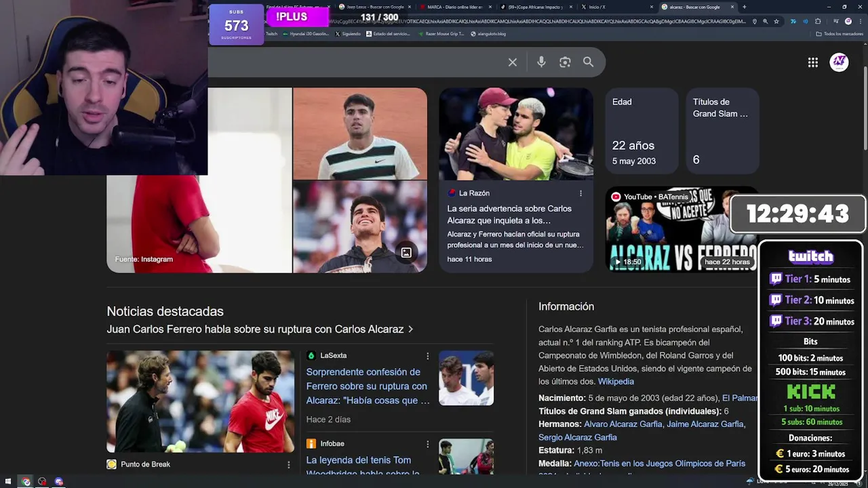The width and height of the screenshot is (868, 488).
Task: Click the Noticias destacadas heading
Action: [165, 312]
